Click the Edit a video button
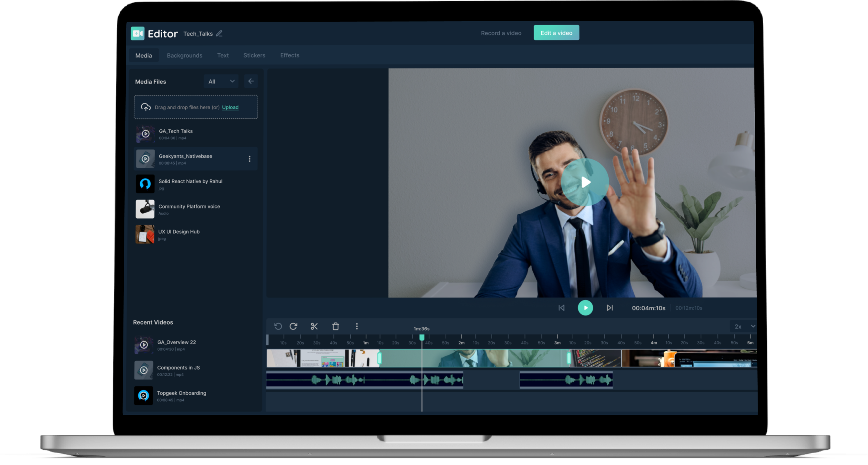This screenshot has width=868, height=465. [x=556, y=33]
